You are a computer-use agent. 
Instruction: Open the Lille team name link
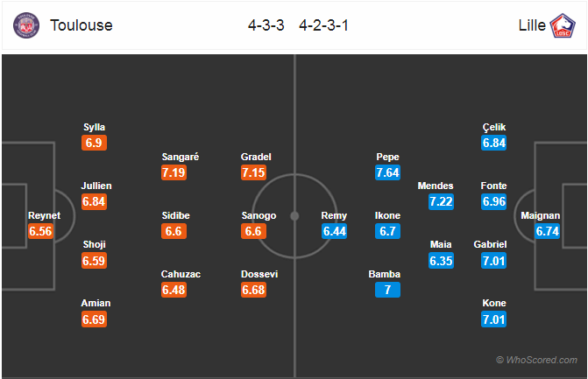(532, 25)
